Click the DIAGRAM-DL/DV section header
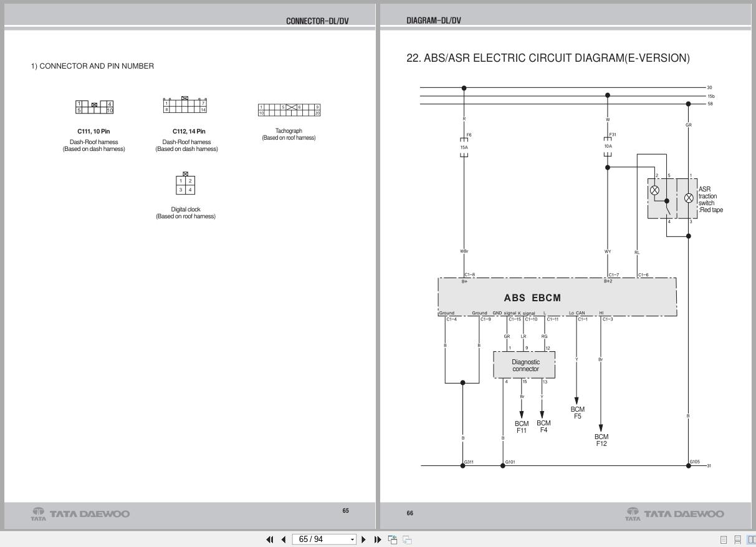Screen dimensions: 756x547 tap(434, 19)
